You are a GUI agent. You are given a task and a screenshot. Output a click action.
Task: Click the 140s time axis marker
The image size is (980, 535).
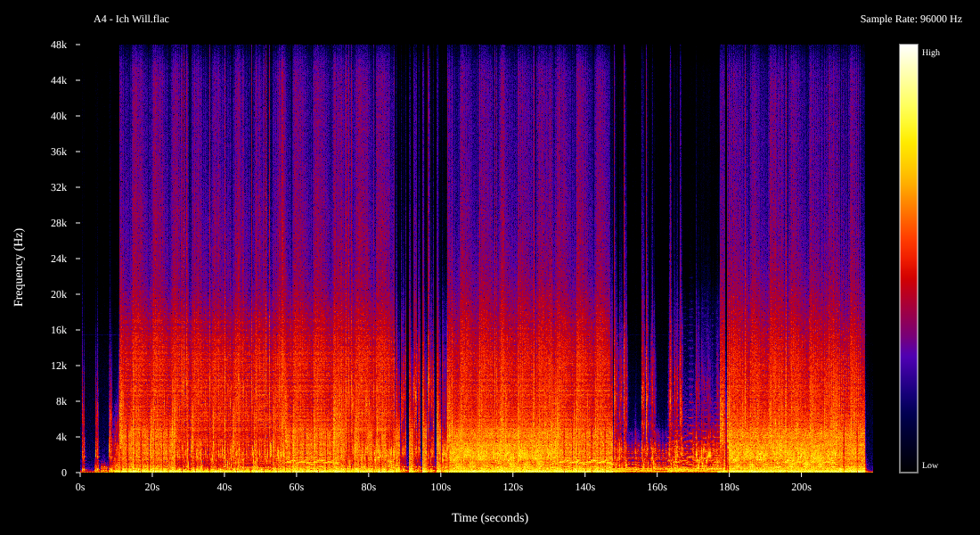click(x=584, y=488)
